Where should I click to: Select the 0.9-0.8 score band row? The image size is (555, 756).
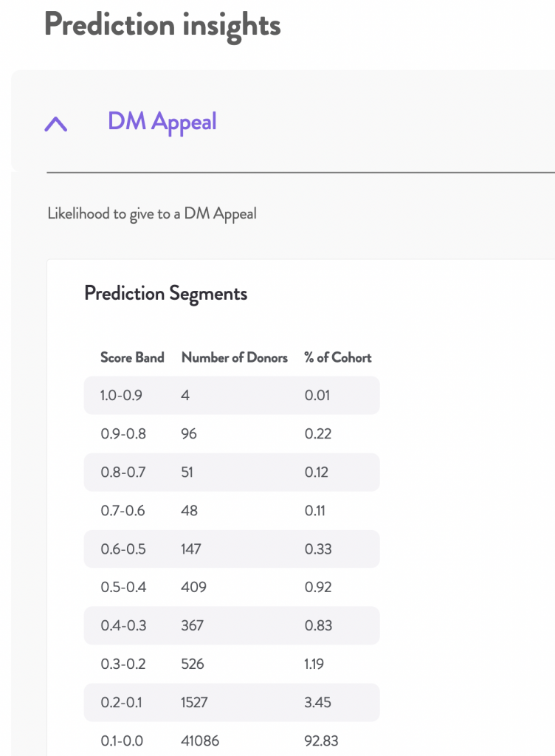232,433
